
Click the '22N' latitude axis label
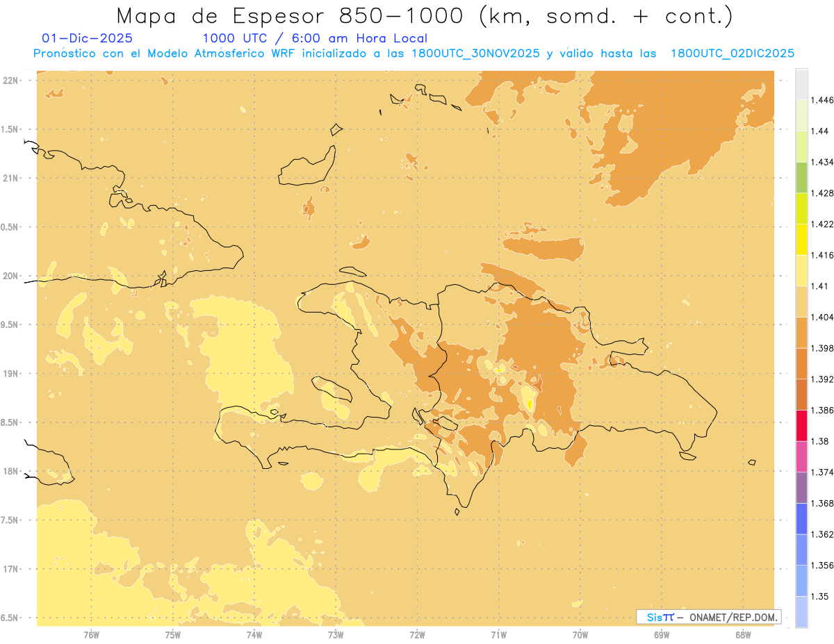[x=11, y=81]
